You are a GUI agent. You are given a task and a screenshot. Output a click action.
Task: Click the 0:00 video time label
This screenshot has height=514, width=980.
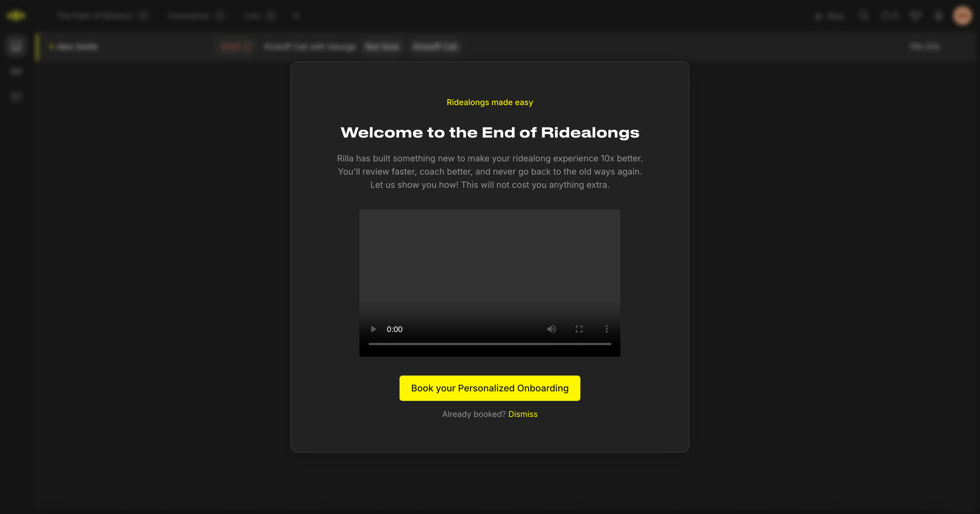coord(395,329)
